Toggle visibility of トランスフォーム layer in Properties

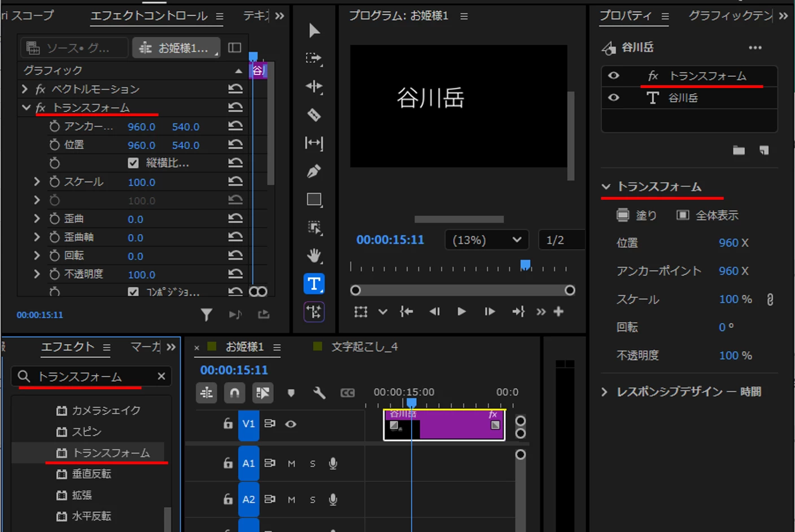[614, 76]
